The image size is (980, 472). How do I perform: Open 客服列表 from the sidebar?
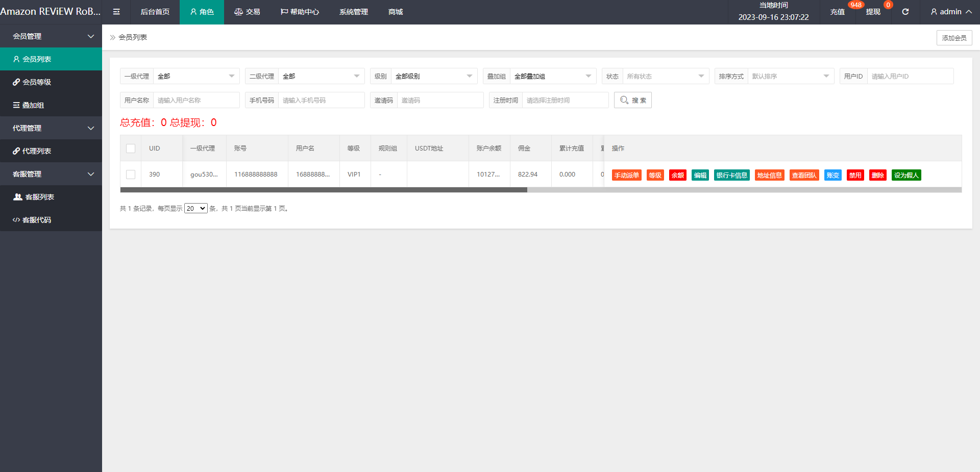(51, 197)
